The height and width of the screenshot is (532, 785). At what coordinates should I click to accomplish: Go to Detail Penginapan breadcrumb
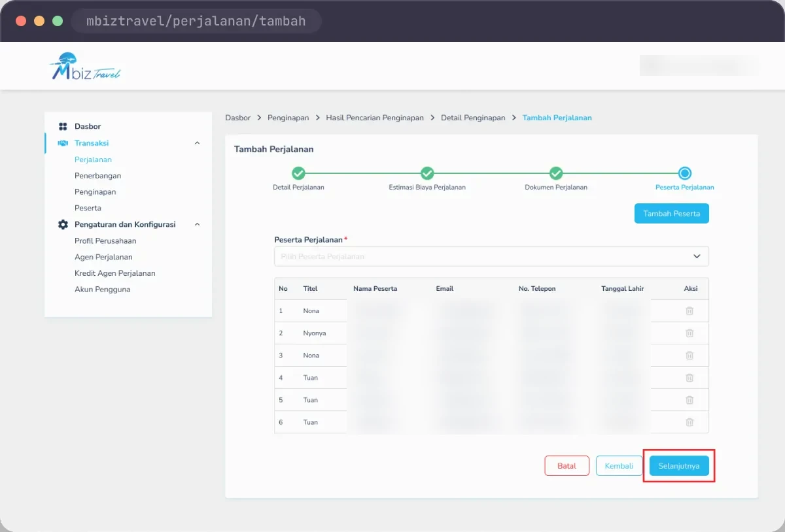click(x=473, y=118)
